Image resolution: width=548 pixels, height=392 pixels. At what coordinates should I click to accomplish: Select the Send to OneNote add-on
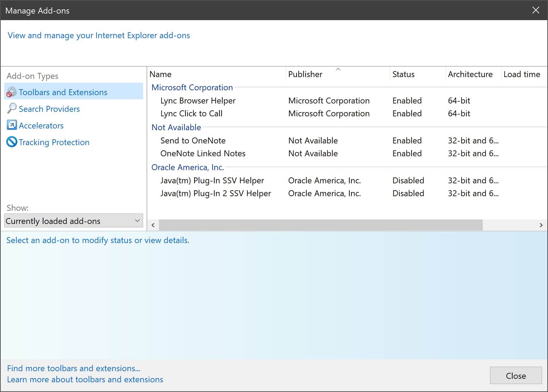point(193,141)
